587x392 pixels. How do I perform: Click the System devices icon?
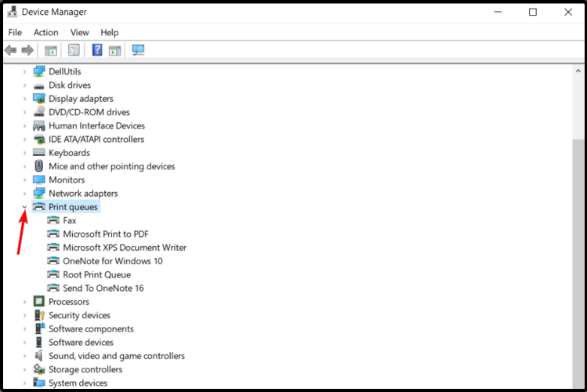[x=39, y=383]
